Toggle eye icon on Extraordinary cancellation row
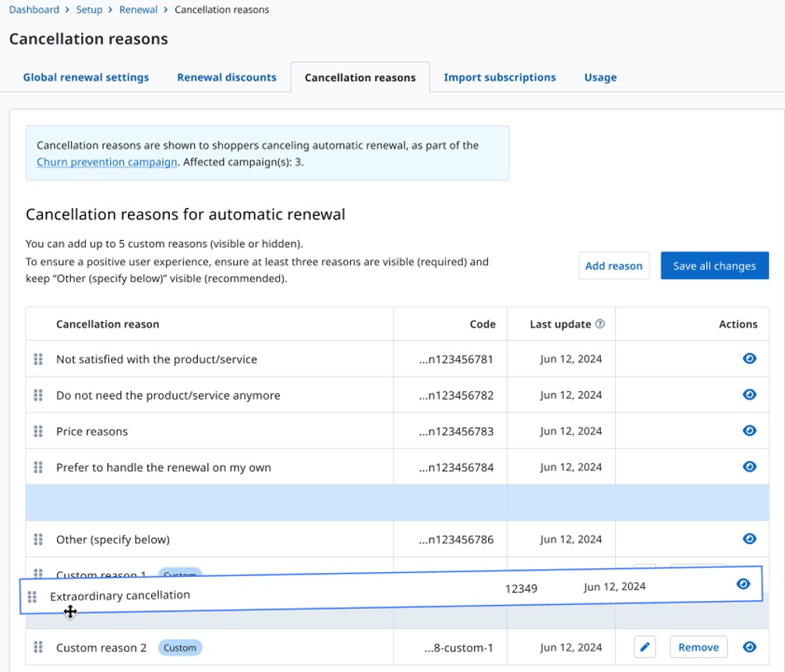The image size is (785, 672). tap(744, 584)
